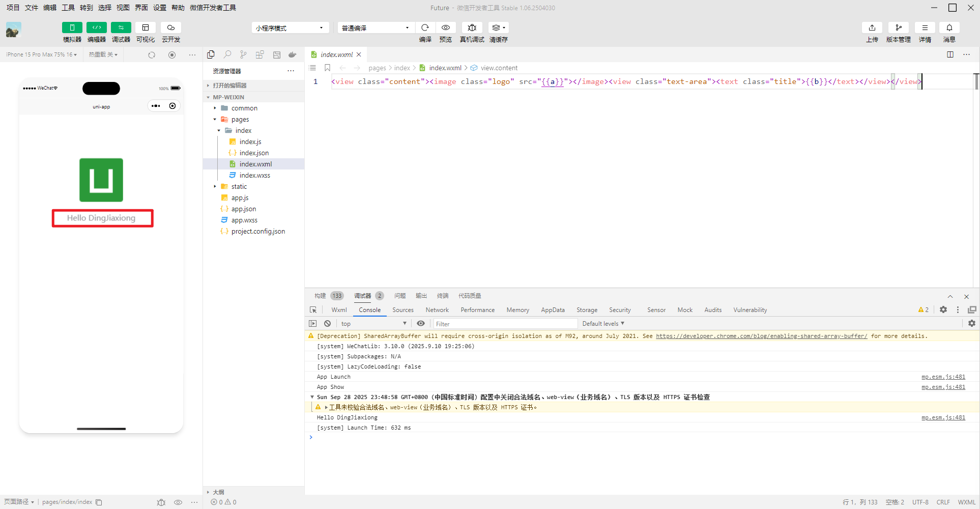Switch to the Wxml devtools tab
980x509 pixels.
point(339,310)
